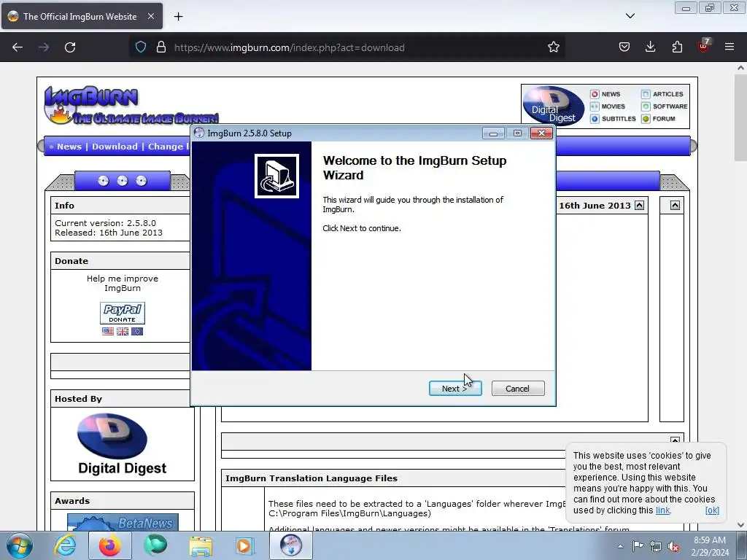This screenshot has height=560, width=747.
Task: Follow the cookies notice 'link'
Action: [x=662, y=510]
